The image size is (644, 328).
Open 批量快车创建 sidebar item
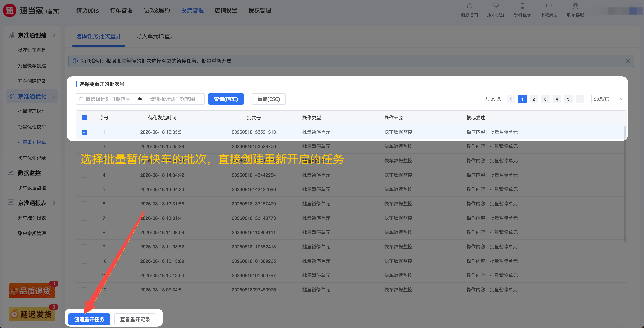tap(32, 66)
